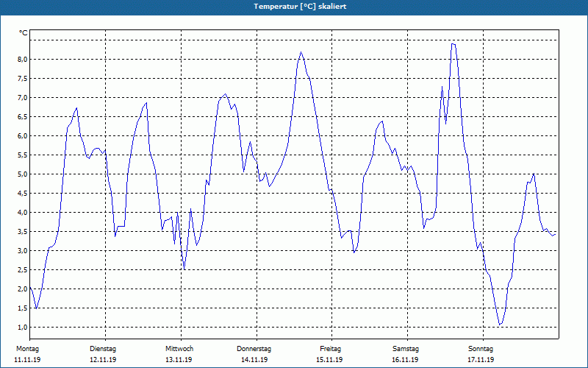Image resolution: width=588 pixels, height=368 pixels.
Task: Select the 2,5 y-axis value
Action: [23, 270]
